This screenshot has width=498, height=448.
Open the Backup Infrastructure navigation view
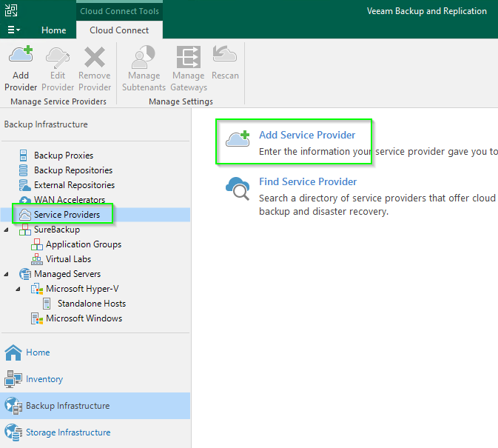(x=95, y=406)
